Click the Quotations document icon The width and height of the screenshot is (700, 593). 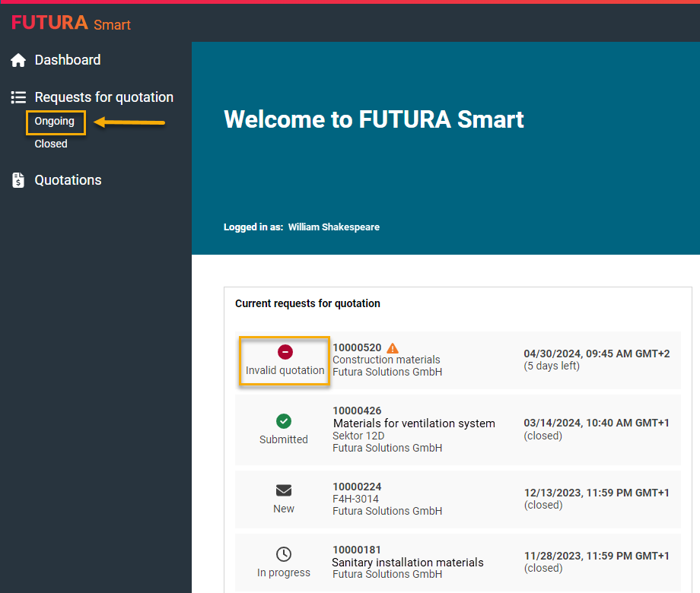pyautogui.click(x=18, y=180)
